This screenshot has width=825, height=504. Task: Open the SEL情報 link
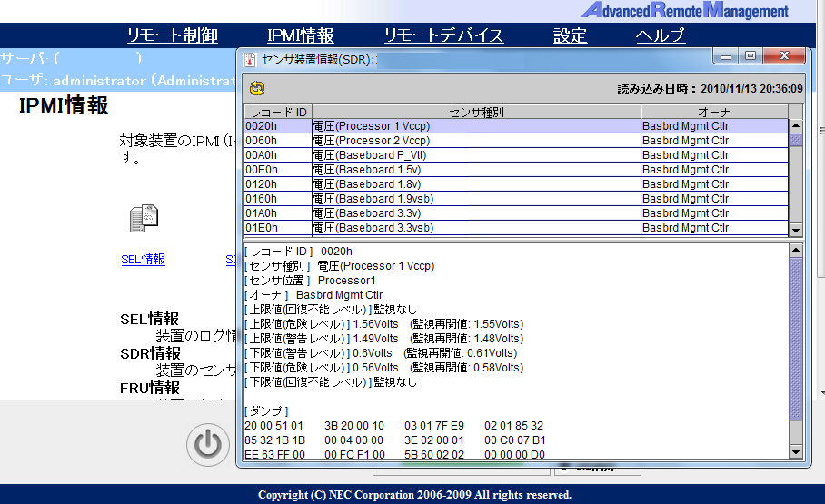click(x=144, y=260)
